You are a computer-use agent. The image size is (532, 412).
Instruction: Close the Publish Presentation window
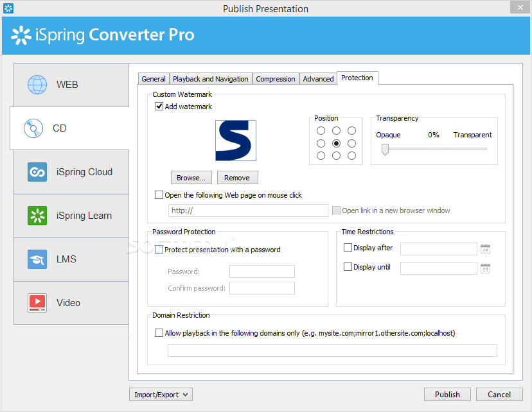point(520,7)
